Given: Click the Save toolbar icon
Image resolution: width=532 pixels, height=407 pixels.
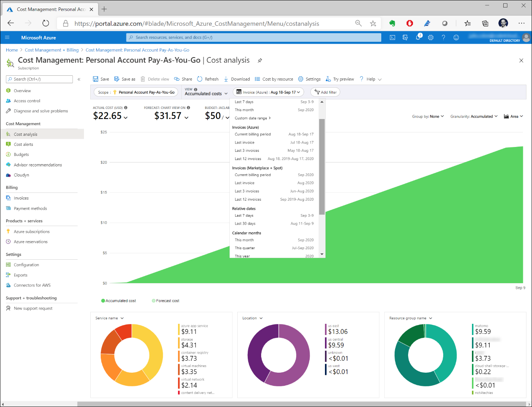Looking at the screenshot, I should pos(96,79).
